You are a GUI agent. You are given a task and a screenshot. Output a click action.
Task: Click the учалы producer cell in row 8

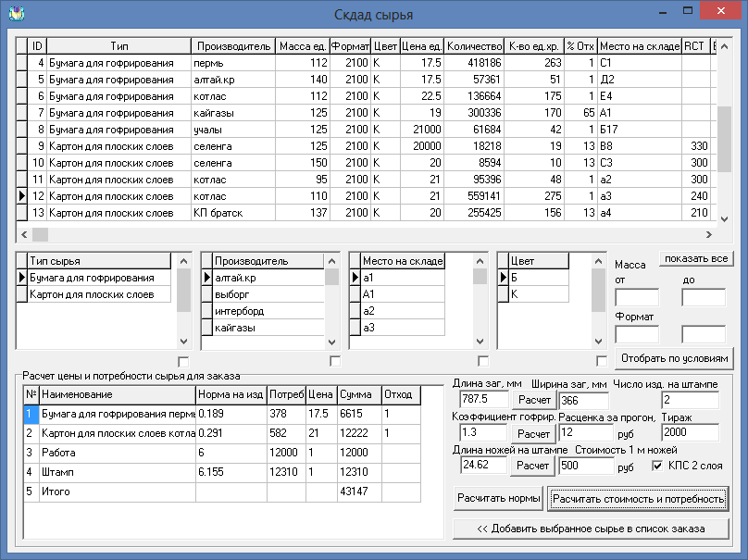232,130
